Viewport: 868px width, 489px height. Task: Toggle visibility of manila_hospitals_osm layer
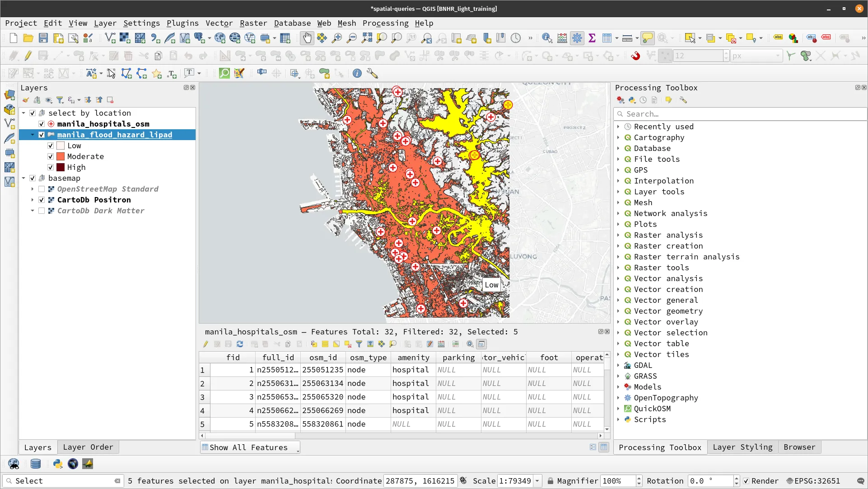pos(42,123)
